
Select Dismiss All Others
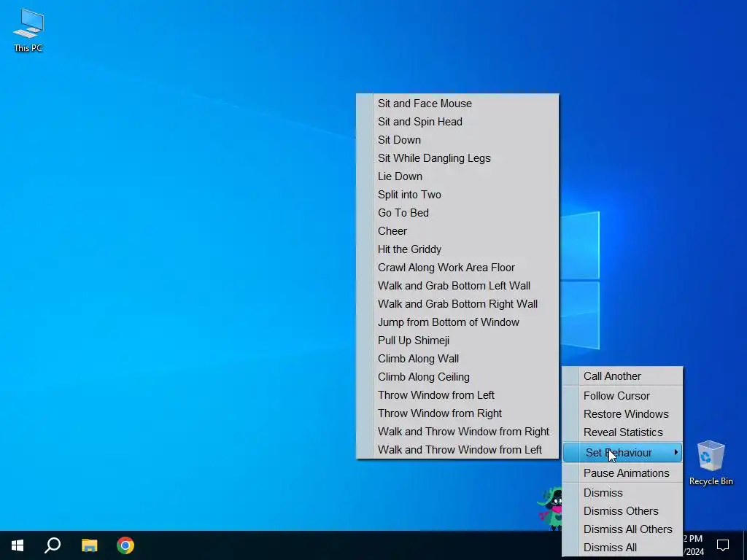pos(623,529)
